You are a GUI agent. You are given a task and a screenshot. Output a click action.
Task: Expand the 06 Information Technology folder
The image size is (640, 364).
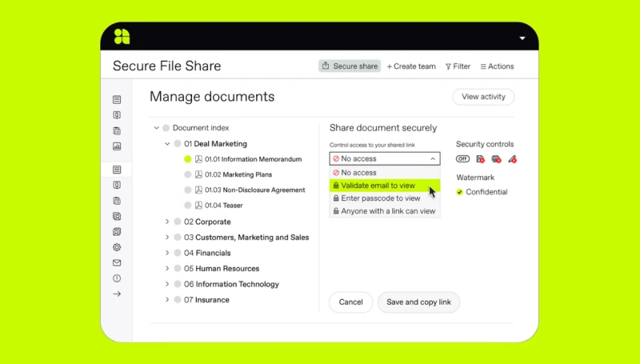coord(167,284)
